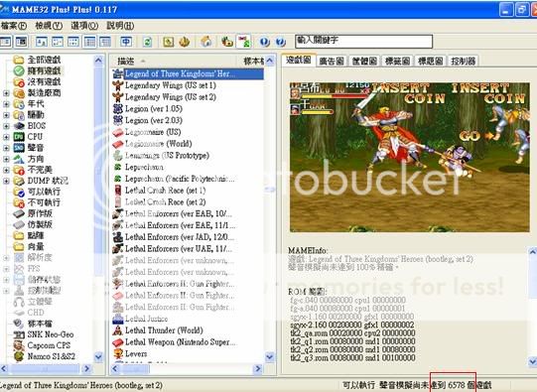Switch to the 控制器 tab
The image size is (537, 392).
pyautogui.click(x=463, y=61)
